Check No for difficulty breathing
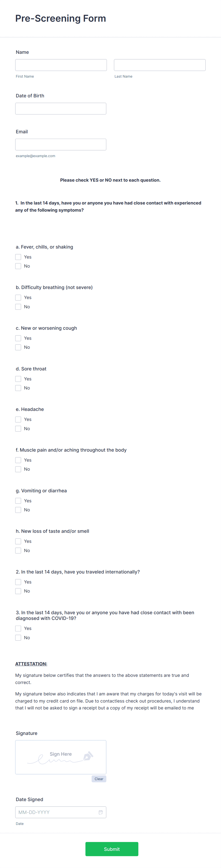The image size is (221, 868). pos(18,307)
